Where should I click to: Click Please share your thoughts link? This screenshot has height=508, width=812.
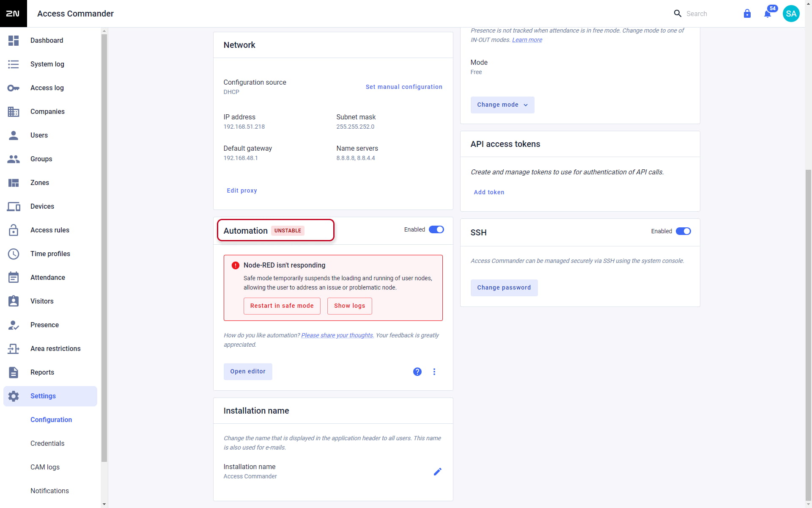(337, 335)
